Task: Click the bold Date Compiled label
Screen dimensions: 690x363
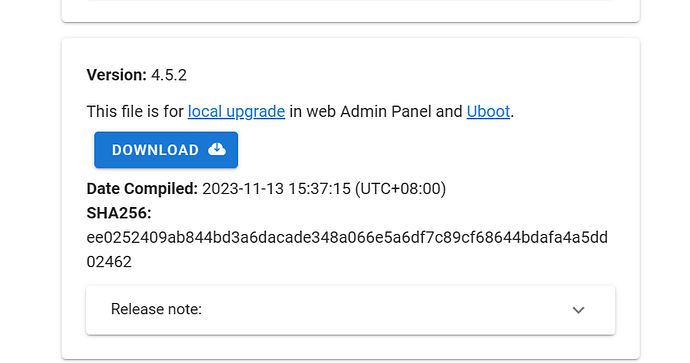Action: click(x=142, y=189)
